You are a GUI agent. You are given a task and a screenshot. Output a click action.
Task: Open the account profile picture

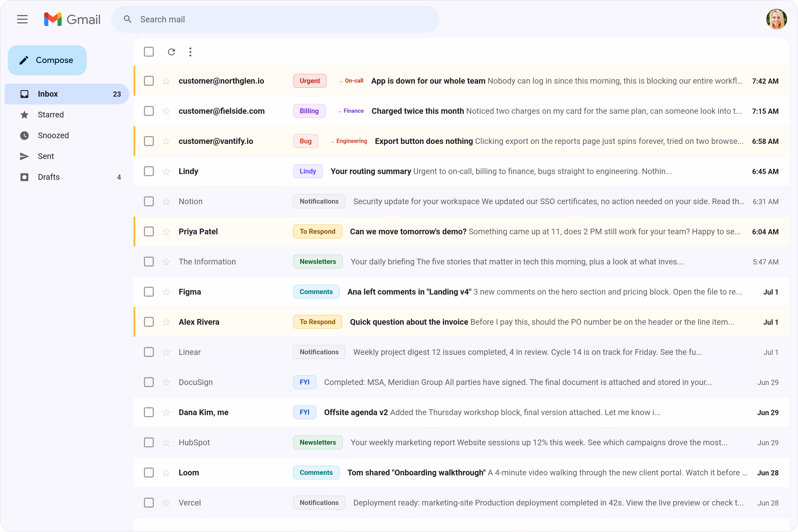pos(776,19)
